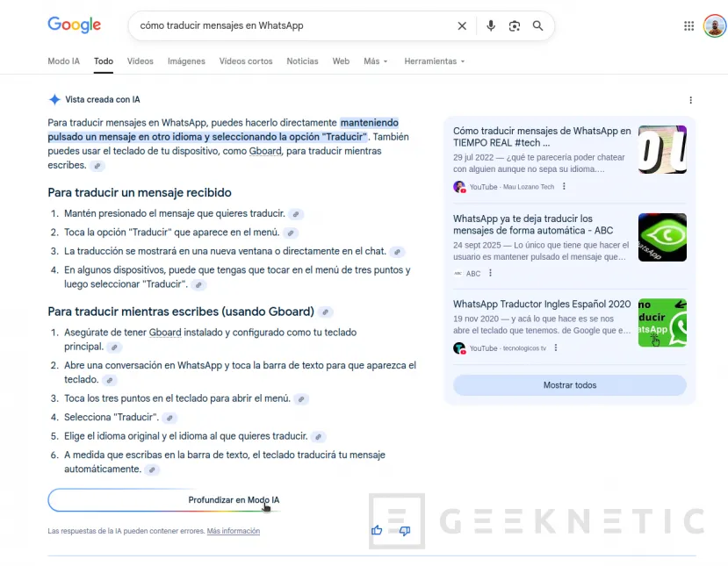This screenshot has width=728, height=566.
Task: Give a thumbs up to the AI answer
Action: (x=376, y=530)
